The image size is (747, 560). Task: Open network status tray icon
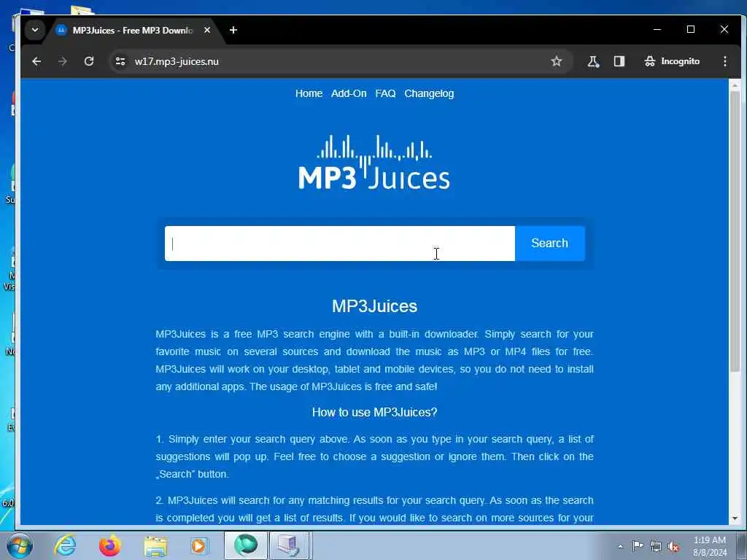(x=656, y=547)
